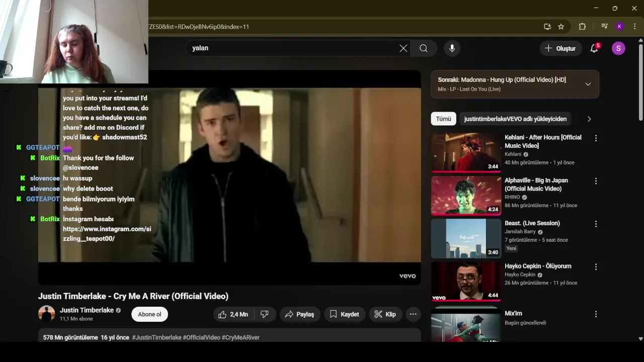Open the Chrome profile K avatar
The image size is (644, 362).
pyautogui.click(x=619, y=27)
